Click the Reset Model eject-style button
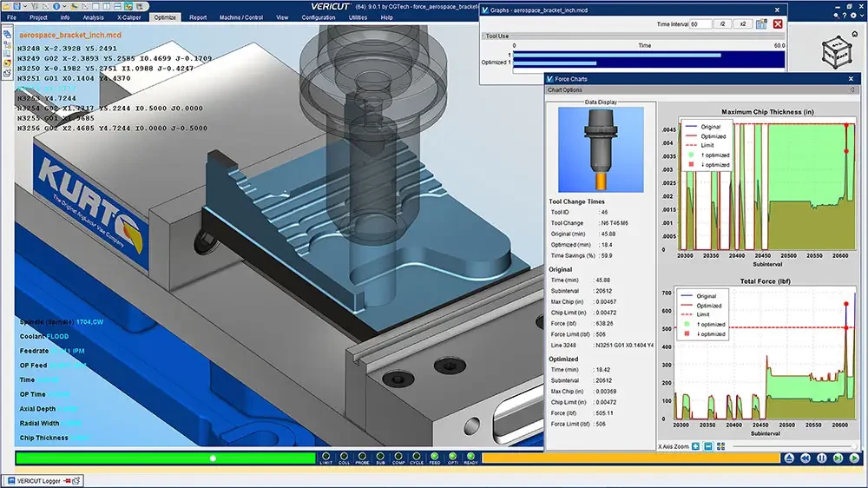 [789, 458]
